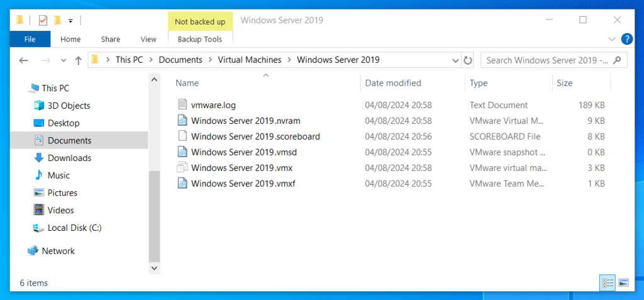The height and width of the screenshot is (300, 644).
Task: Go up one folder level with up arrow
Action: (79, 60)
